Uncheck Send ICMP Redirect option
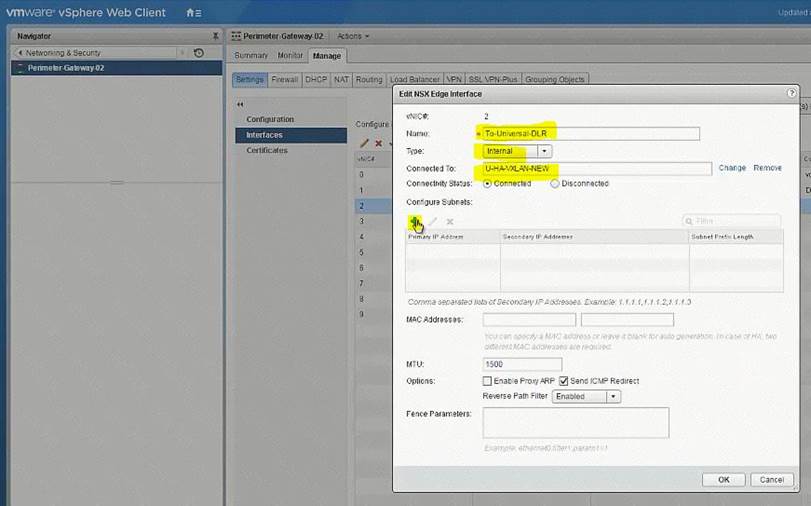 coord(563,381)
